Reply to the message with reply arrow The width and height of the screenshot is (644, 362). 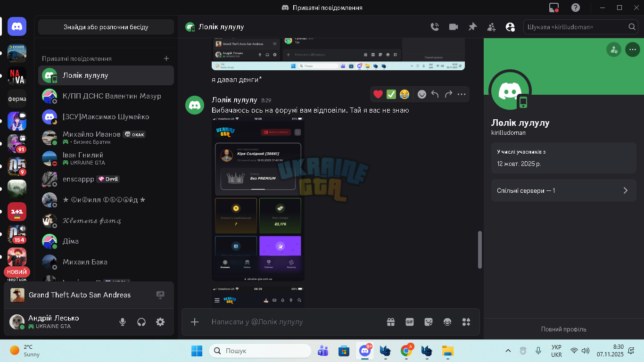click(435, 94)
